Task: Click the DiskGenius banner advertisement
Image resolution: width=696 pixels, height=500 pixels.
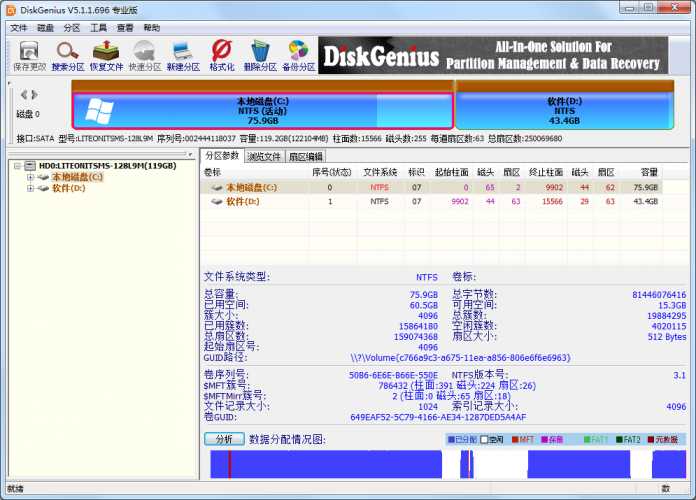Action: 493,56
